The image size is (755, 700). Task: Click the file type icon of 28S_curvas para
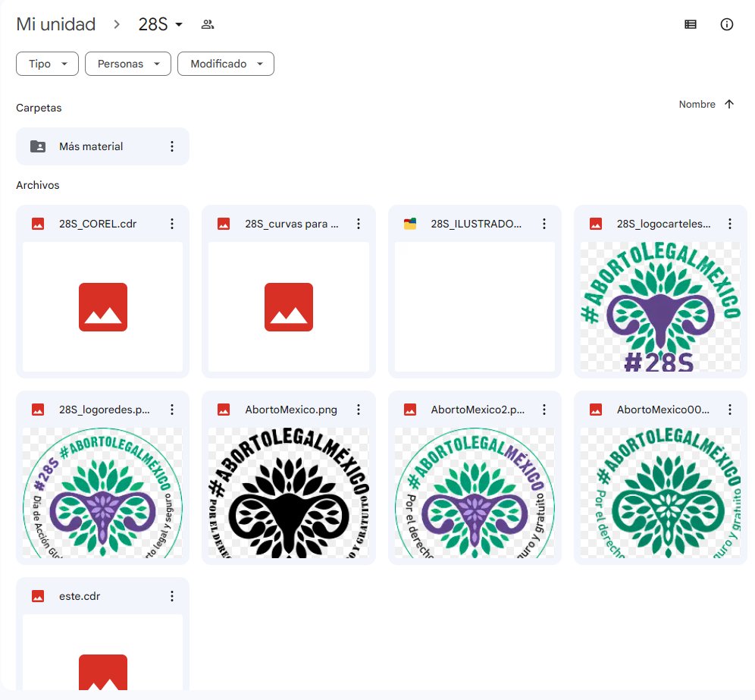click(x=224, y=224)
